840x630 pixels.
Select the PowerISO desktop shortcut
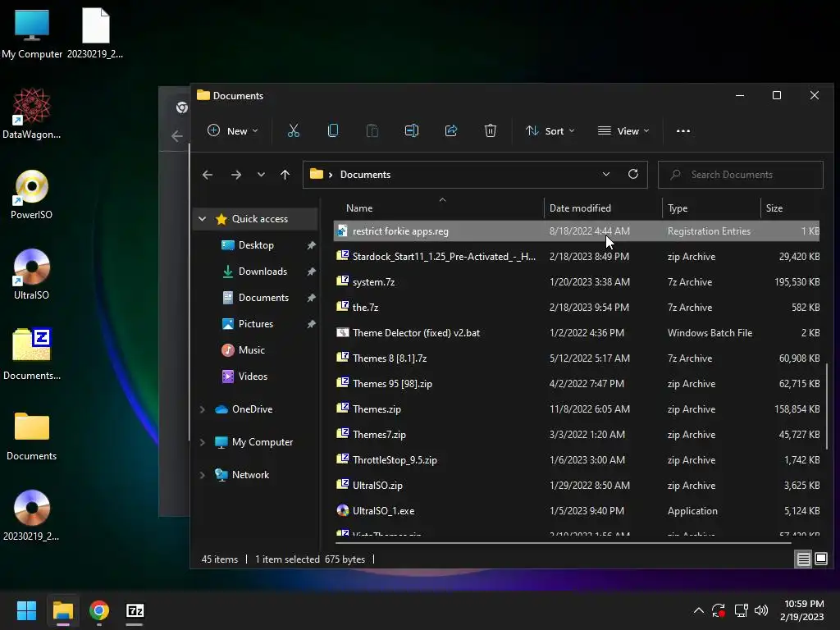(x=32, y=194)
